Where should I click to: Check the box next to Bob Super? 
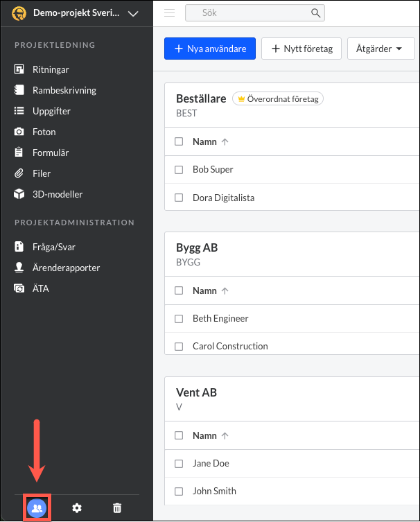[179, 170]
